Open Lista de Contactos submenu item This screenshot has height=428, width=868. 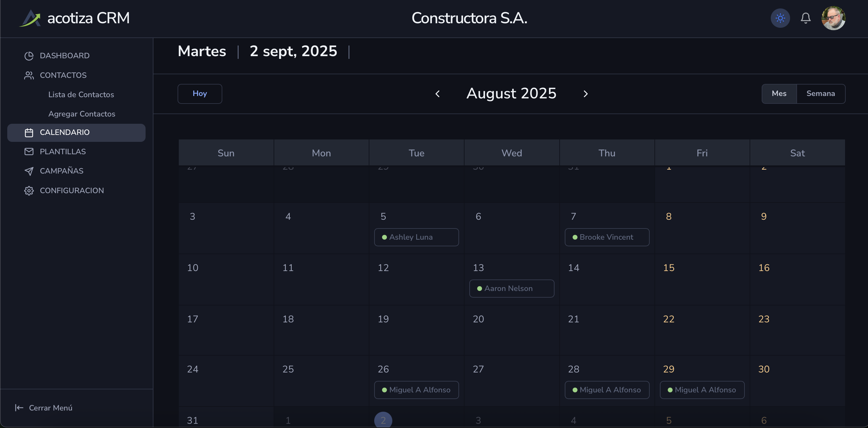click(81, 94)
